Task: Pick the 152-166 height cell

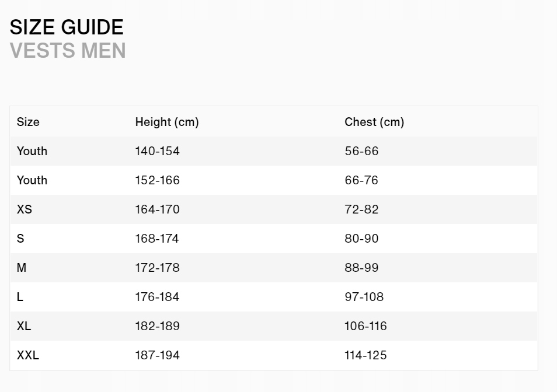Action: point(157,180)
